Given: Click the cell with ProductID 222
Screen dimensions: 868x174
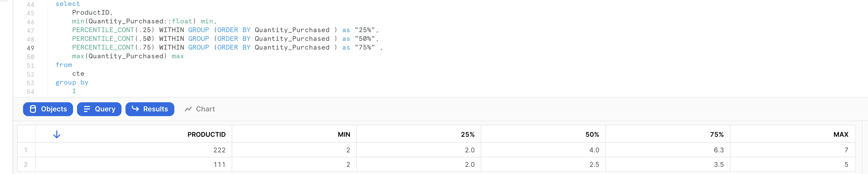Looking at the screenshot, I should 219,150.
